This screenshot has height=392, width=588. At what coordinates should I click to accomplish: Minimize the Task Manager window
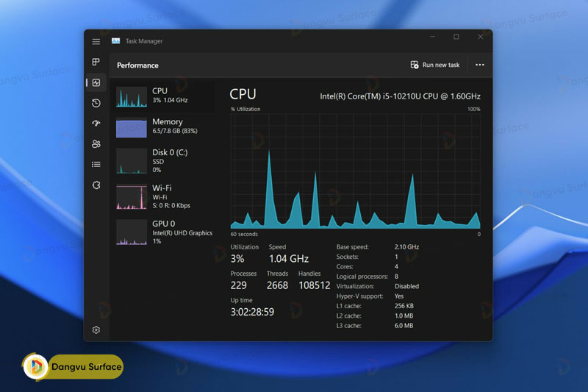click(432, 37)
